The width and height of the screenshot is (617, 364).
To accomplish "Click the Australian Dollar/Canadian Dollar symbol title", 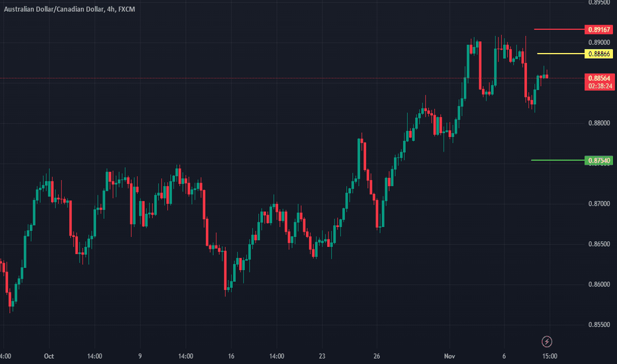I will click(x=54, y=9).
